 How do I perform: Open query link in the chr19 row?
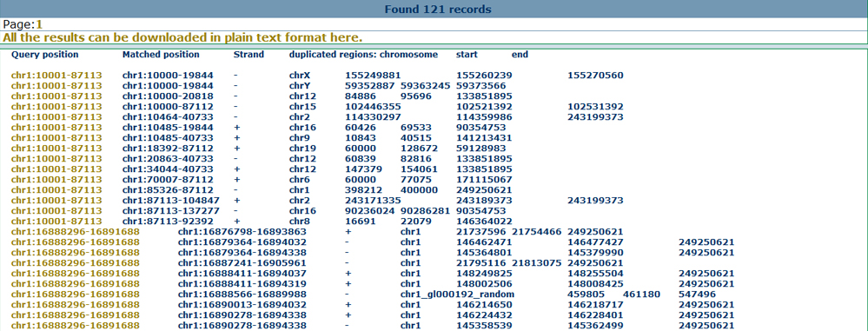pos(56,148)
